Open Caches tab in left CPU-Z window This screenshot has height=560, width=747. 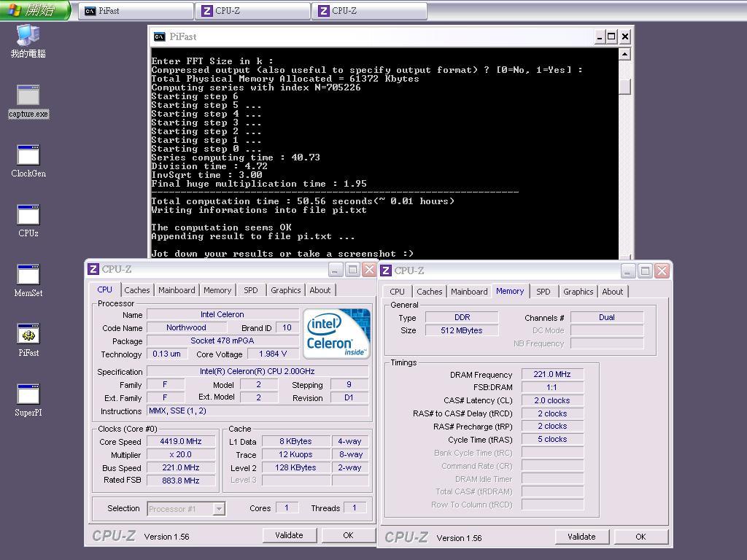click(136, 290)
